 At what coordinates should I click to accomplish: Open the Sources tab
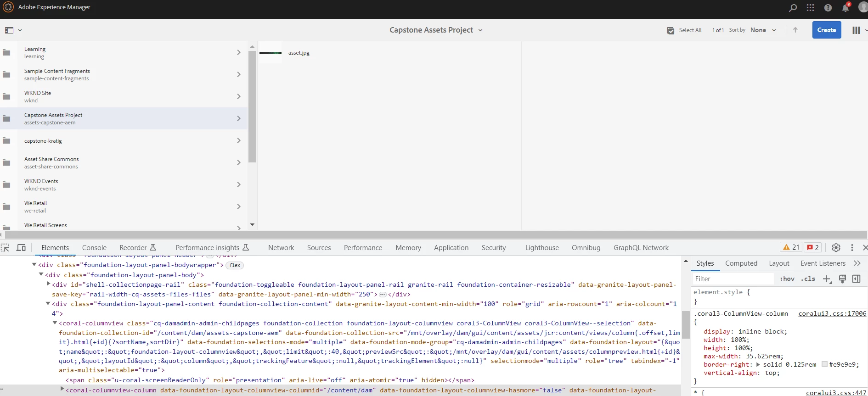pyautogui.click(x=319, y=248)
